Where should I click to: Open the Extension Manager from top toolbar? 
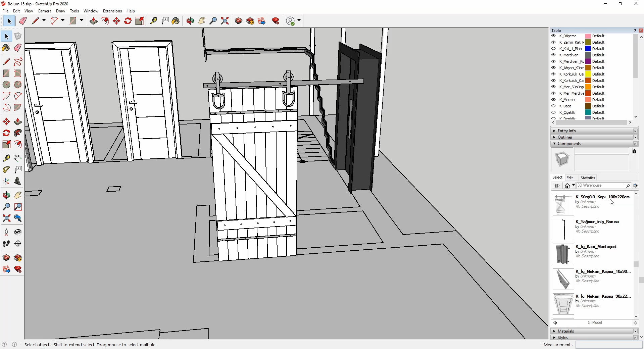pos(276,21)
